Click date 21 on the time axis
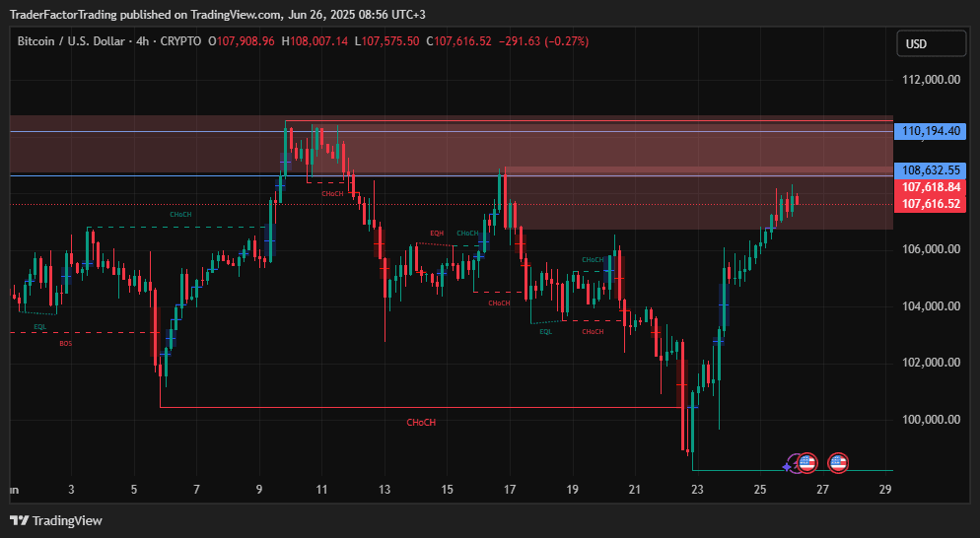This screenshot has width=980, height=538. [x=634, y=490]
